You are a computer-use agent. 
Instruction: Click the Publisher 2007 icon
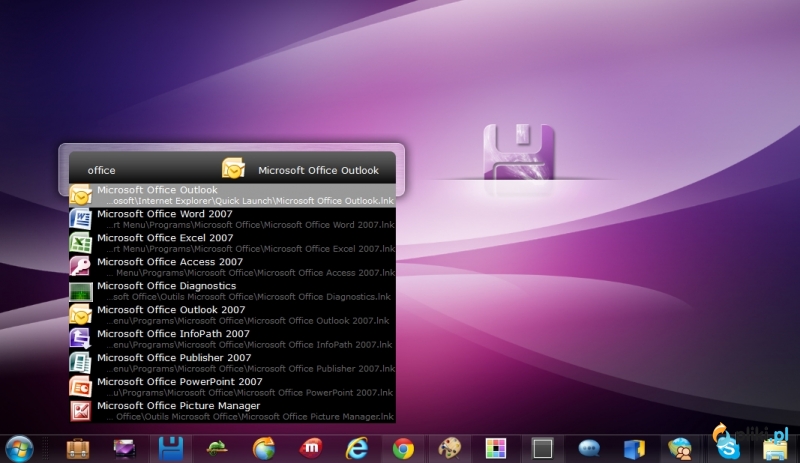(x=81, y=363)
